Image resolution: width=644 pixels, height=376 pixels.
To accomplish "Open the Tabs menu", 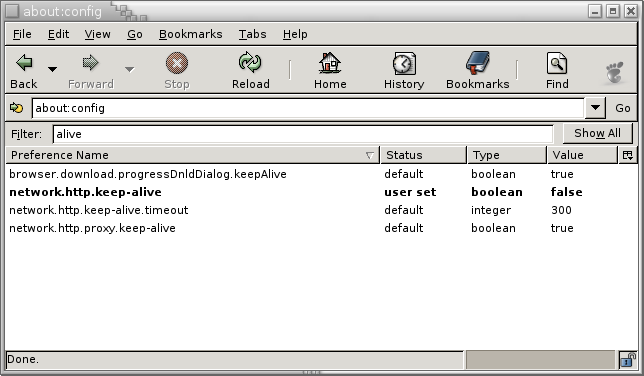I will (x=253, y=34).
